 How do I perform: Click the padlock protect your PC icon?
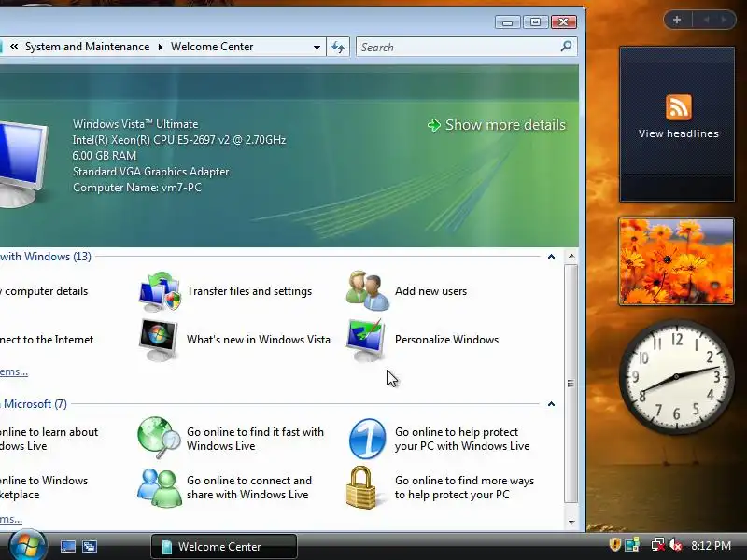tap(361, 487)
